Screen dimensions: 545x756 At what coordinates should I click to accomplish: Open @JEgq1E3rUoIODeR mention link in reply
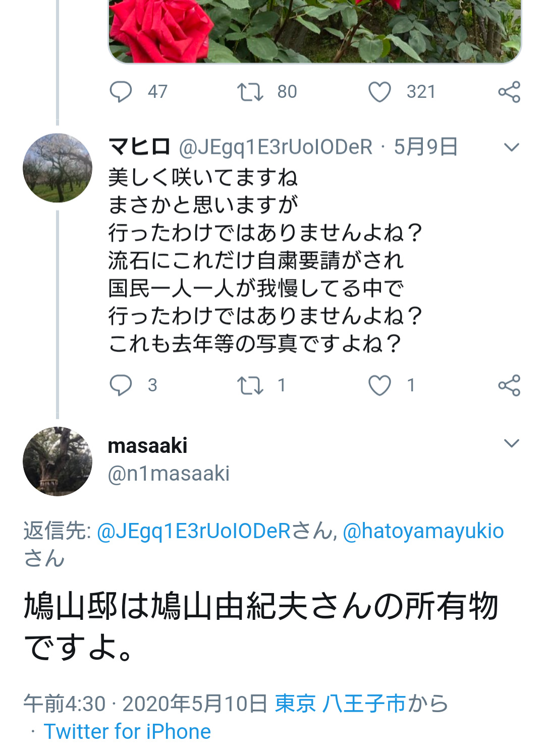point(194,531)
